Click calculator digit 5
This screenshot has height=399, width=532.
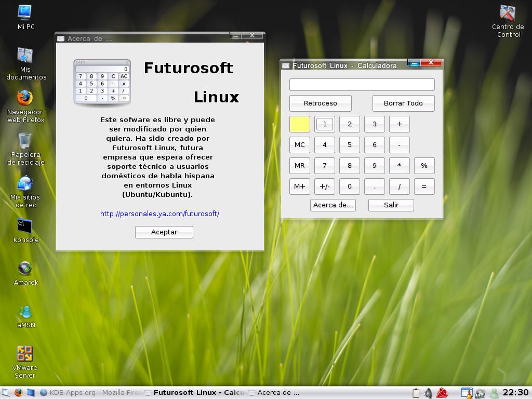350,145
